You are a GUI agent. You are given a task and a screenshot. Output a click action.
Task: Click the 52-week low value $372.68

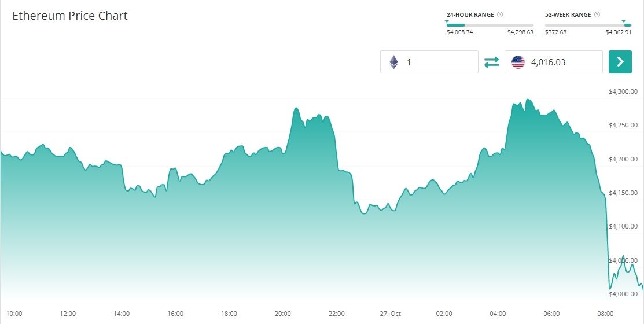pyautogui.click(x=555, y=32)
